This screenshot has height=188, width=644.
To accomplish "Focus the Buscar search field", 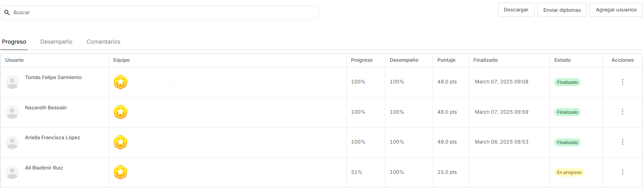I will pos(159,13).
